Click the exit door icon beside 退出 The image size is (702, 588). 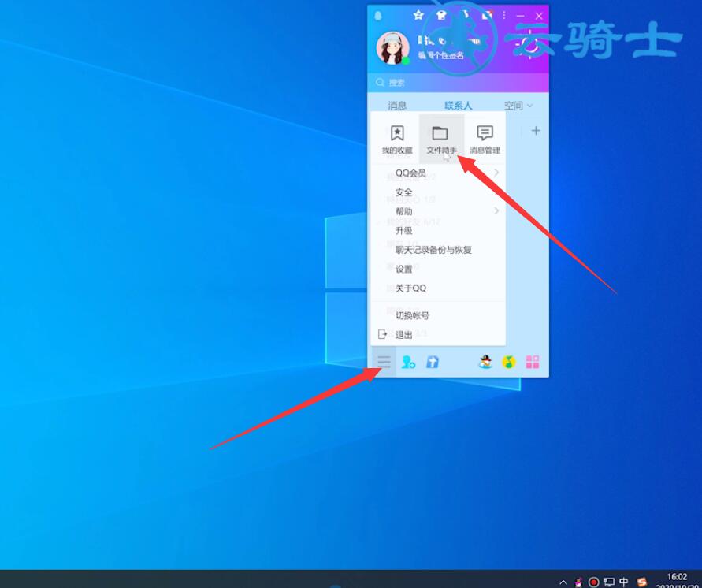(382, 334)
